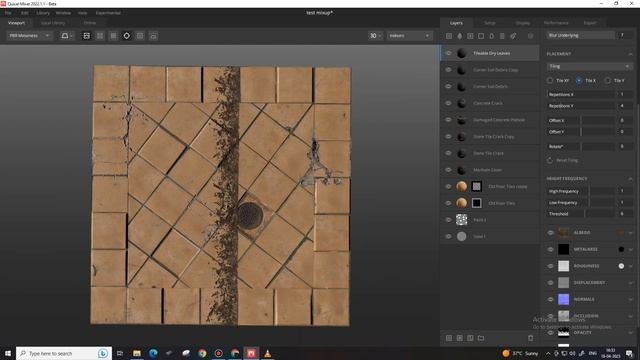Click the Reset Tiling button
This screenshot has width=640, height=360.
(563, 160)
